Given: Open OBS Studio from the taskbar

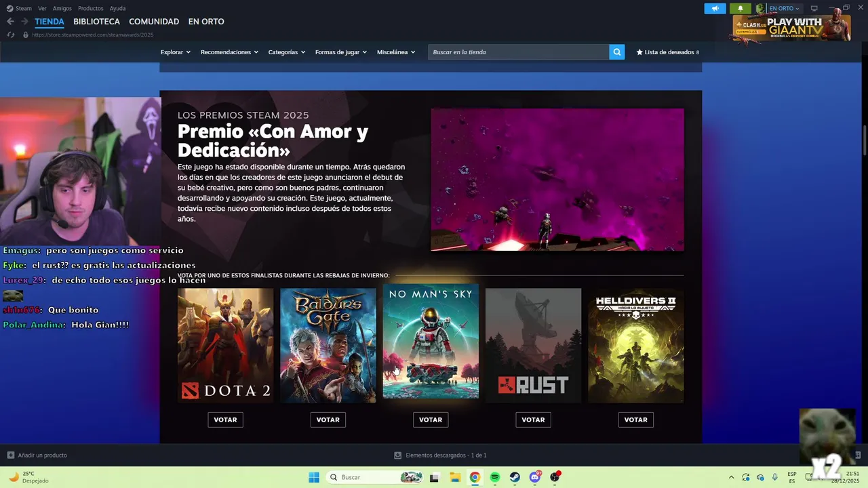Looking at the screenshot, I should [555, 477].
